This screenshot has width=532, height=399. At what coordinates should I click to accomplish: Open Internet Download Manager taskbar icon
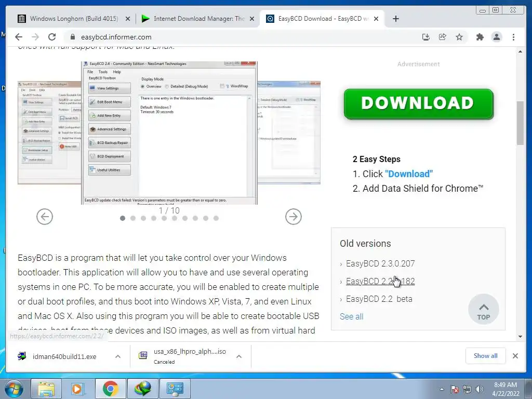142,389
